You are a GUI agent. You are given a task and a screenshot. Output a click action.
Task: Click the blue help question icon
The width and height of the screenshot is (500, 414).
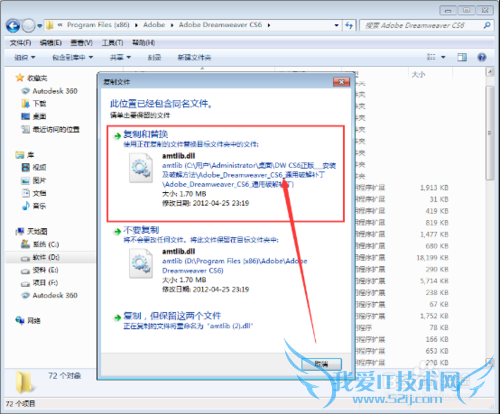[482, 57]
